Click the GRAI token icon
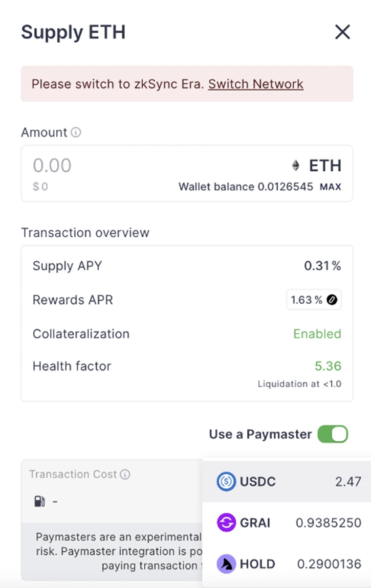The height and width of the screenshot is (588, 371). coord(226,523)
